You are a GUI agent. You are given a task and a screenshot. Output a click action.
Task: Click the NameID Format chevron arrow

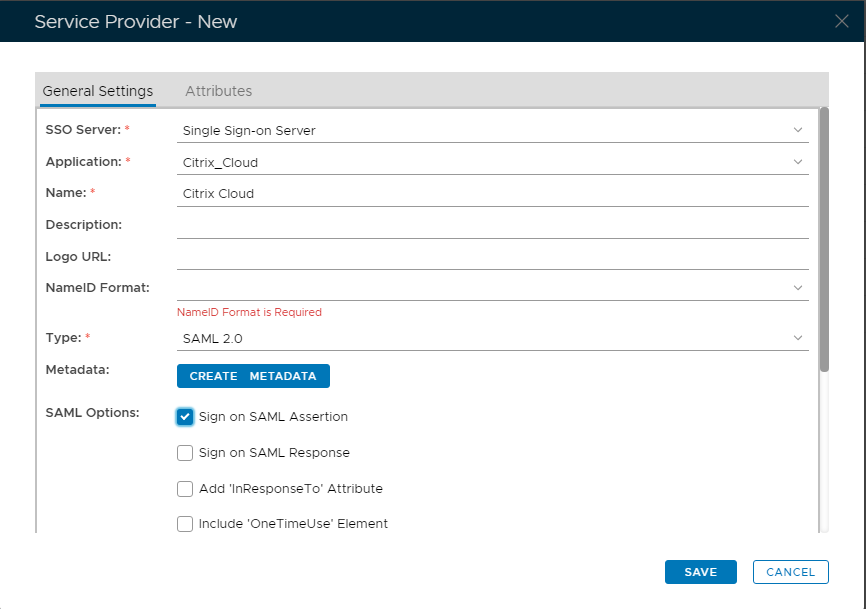[798, 288]
